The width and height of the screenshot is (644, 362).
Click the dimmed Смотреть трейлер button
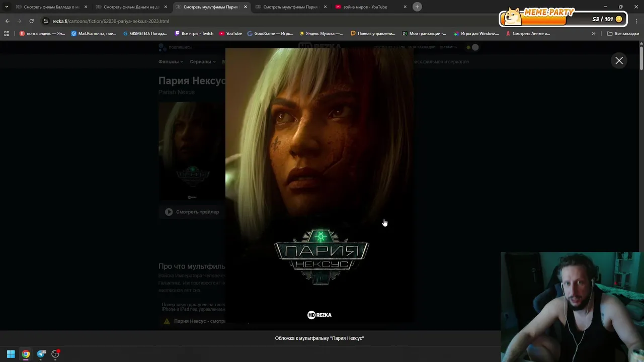[x=192, y=212]
